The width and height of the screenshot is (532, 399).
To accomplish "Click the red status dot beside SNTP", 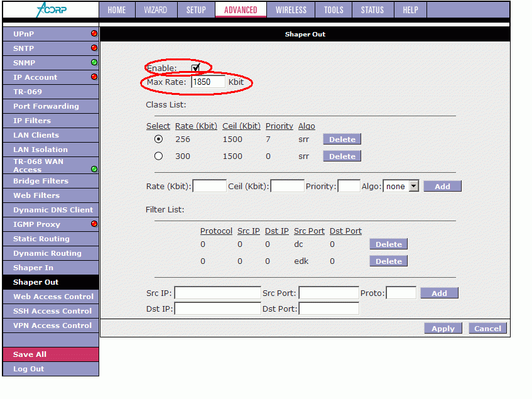I will point(94,48).
